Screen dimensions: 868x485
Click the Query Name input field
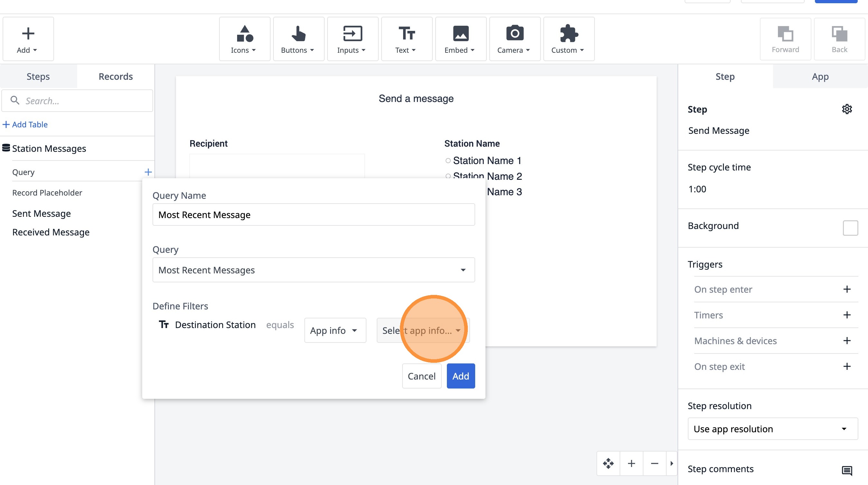pos(313,215)
